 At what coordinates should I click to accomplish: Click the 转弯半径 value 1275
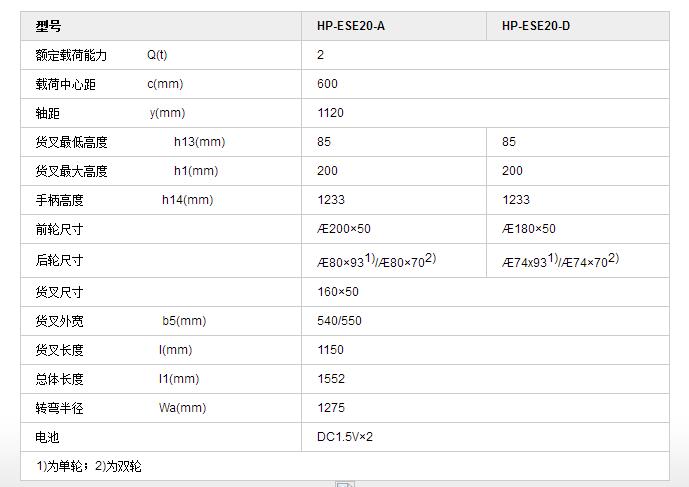(x=331, y=408)
